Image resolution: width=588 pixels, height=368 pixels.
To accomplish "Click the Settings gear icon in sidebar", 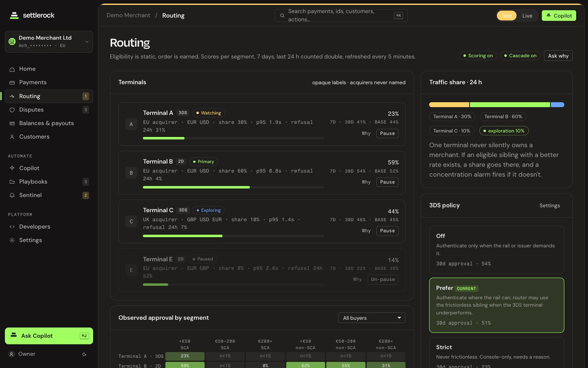I will click(12, 240).
